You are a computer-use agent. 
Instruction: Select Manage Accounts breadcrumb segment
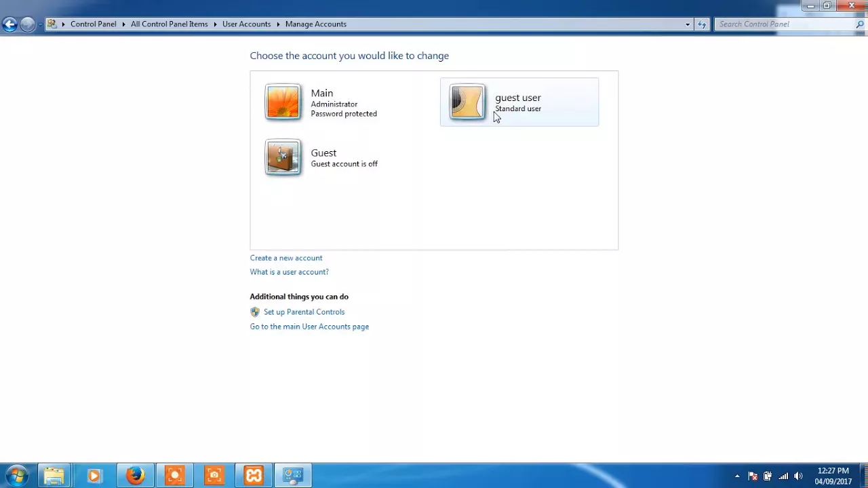(316, 24)
